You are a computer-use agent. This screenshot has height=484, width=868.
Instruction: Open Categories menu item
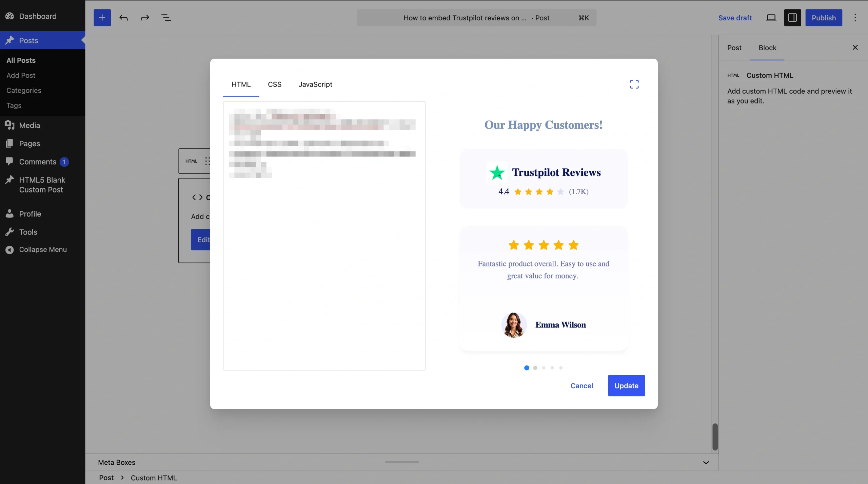point(24,90)
